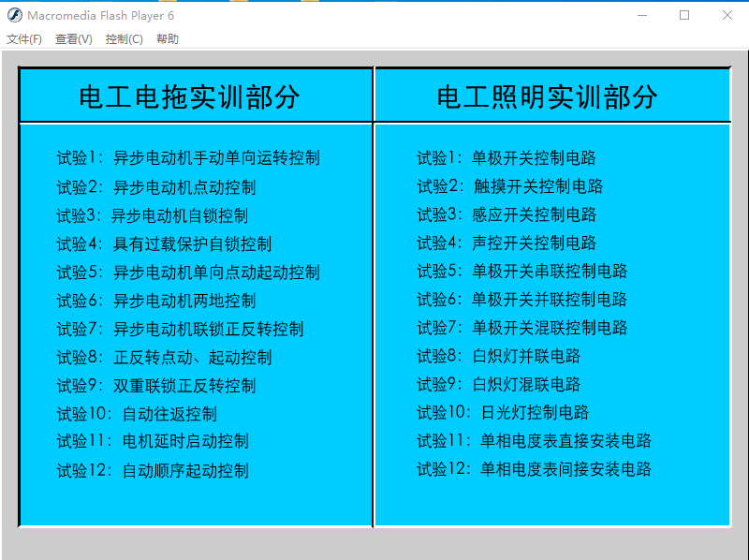Open 试验12 自动顺序起动控制
Screen dimensions: 749x560
[x=153, y=471]
